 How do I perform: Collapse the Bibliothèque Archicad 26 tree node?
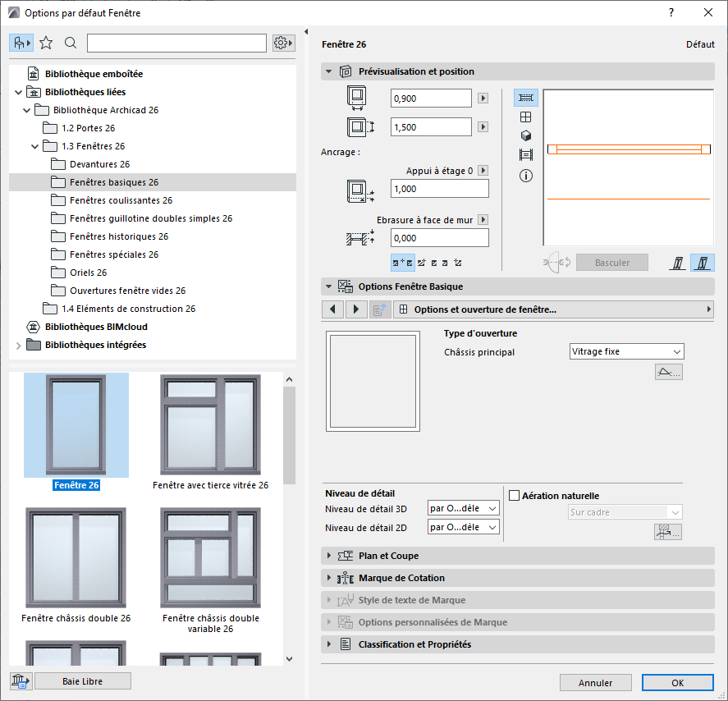pyautogui.click(x=26, y=109)
